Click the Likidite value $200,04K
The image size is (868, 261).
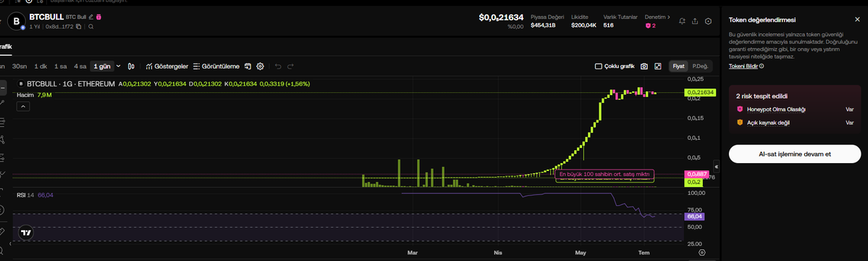[583, 25]
